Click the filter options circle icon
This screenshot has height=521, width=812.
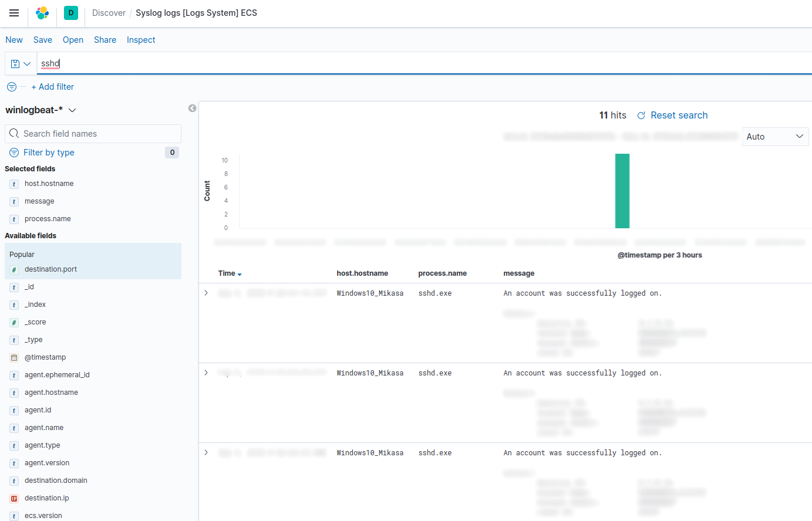[x=12, y=87]
